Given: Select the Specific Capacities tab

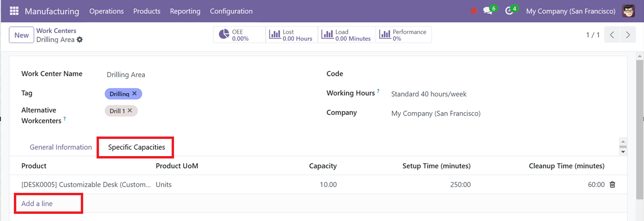Looking at the screenshot, I should coord(136,147).
